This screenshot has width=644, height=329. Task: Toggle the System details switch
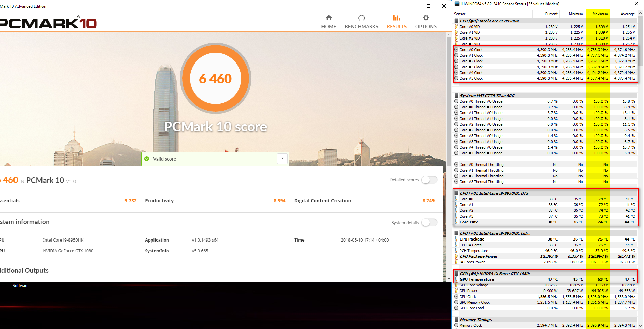429,222
